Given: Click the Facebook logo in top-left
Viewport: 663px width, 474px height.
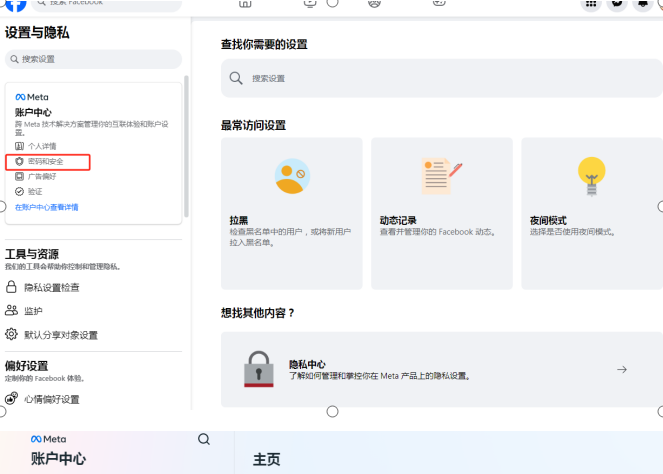Looking at the screenshot, I should tap(14, 5).
